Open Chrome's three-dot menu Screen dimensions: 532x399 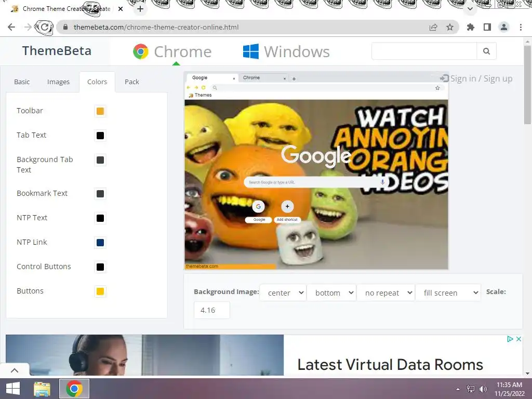521,27
